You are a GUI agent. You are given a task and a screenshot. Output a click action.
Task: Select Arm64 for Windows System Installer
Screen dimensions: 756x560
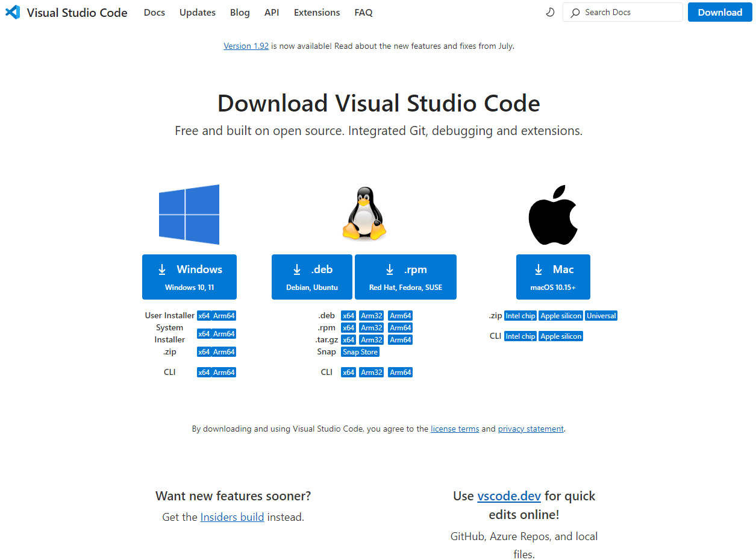pos(223,334)
